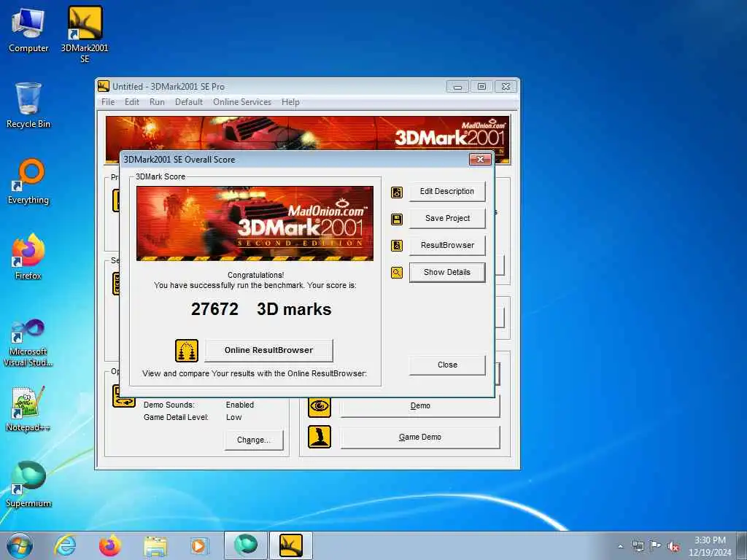Image resolution: width=747 pixels, height=560 pixels.
Task: Select the Recycle Bin icon
Action: [x=28, y=105]
